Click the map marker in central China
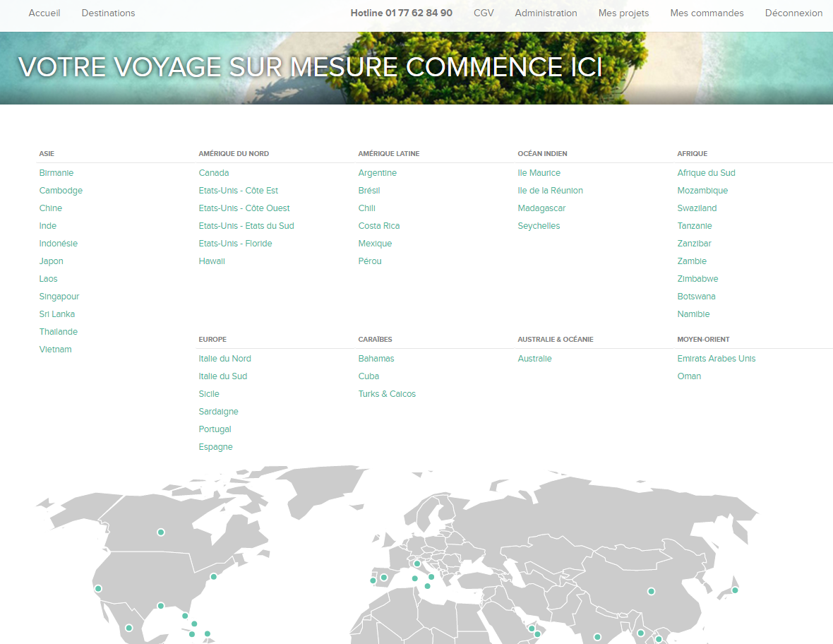This screenshot has width=833, height=644. pyautogui.click(x=652, y=592)
